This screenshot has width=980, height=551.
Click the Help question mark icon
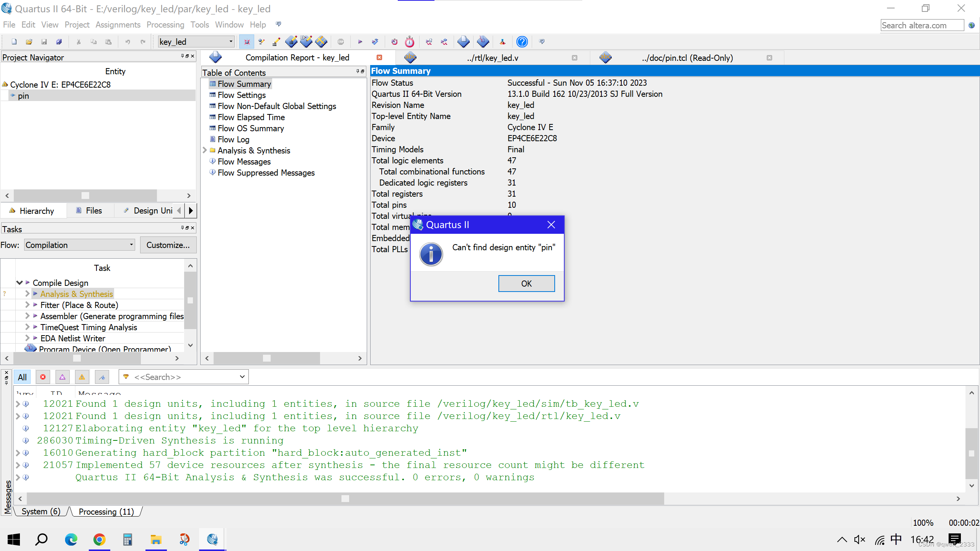coord(522,42)
